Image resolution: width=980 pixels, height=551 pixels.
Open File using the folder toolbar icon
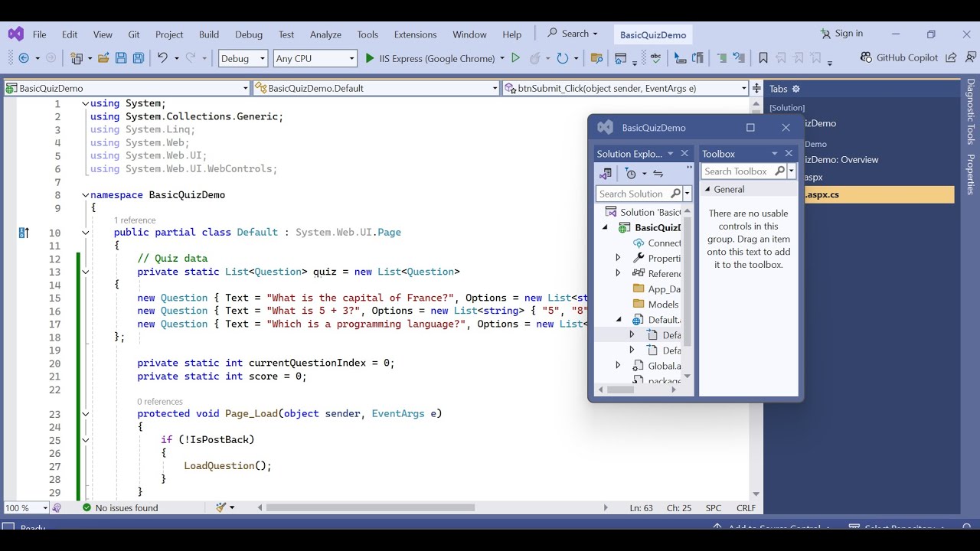[x=103, y=58]
